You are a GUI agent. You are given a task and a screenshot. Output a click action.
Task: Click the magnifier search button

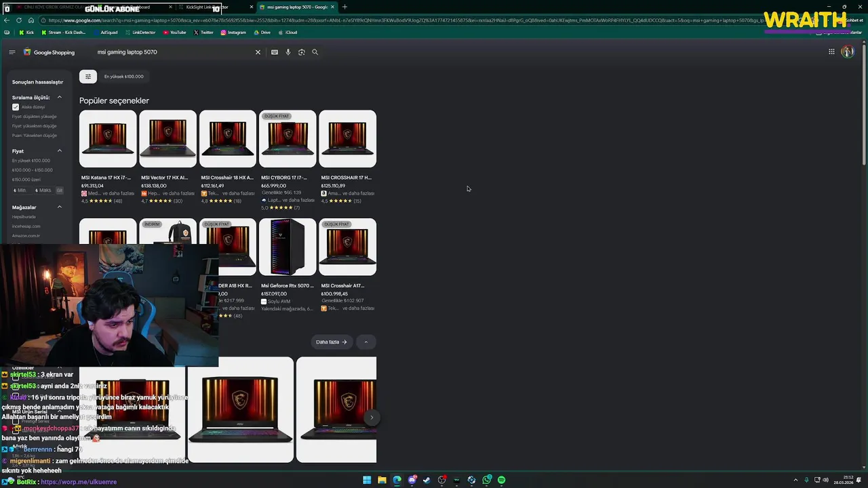click(x=315, y=52)
